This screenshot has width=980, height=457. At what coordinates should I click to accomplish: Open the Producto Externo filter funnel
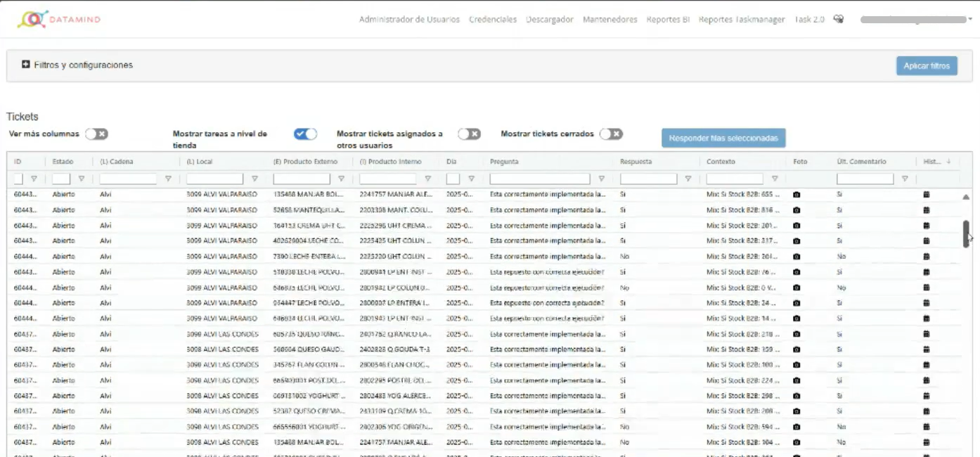click(341, 179)
